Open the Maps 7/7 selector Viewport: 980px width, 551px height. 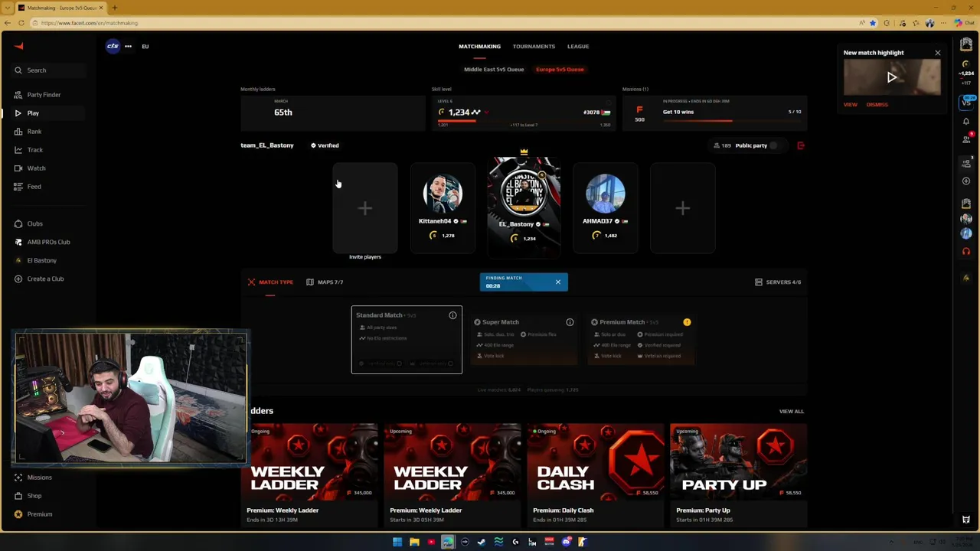(325, 282)
